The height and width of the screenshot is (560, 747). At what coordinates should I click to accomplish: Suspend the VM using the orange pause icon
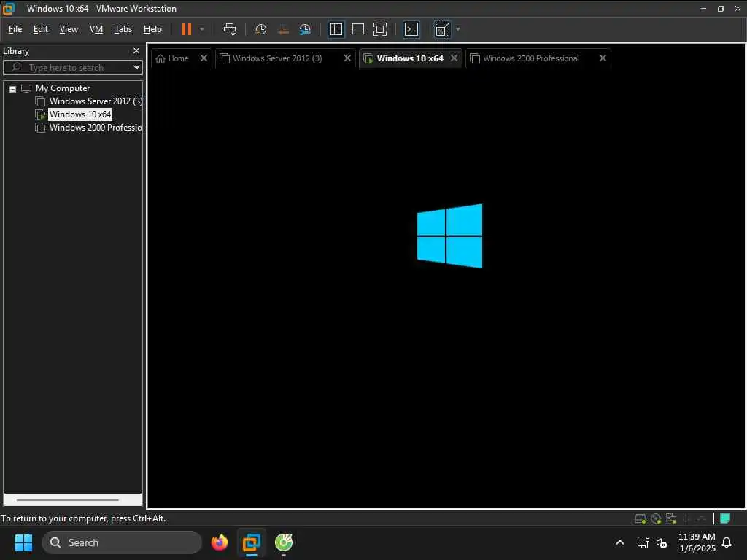click(186, 29)
